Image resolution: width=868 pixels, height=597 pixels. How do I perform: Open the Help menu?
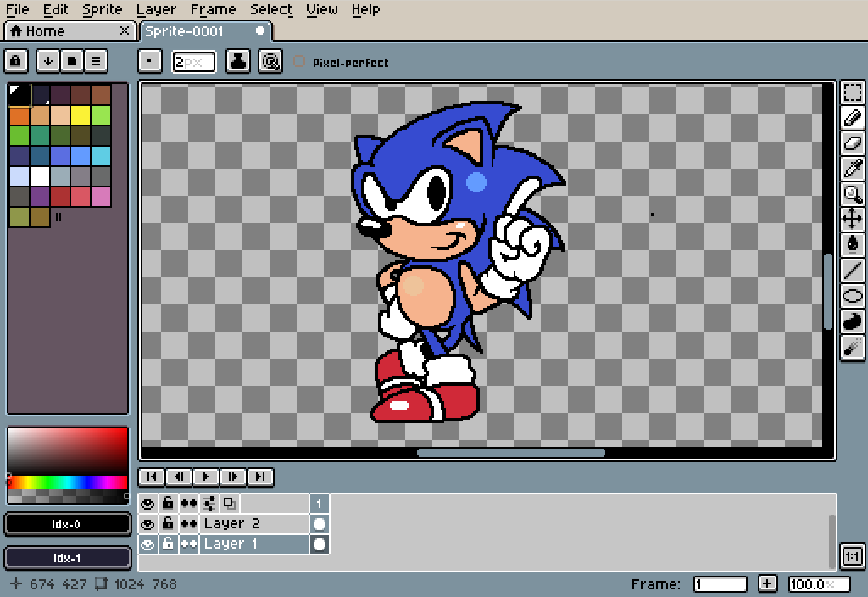click(x=366, y=9)
